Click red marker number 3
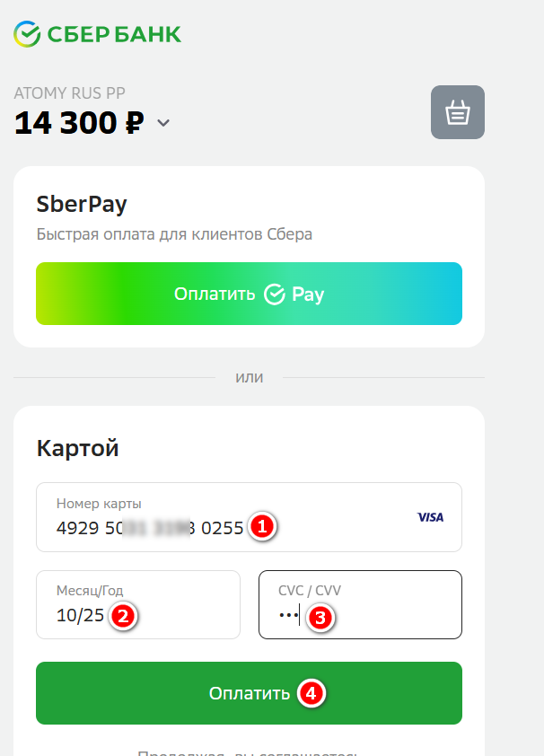Viewport: 544px width, 756px height. click(320, 616)
